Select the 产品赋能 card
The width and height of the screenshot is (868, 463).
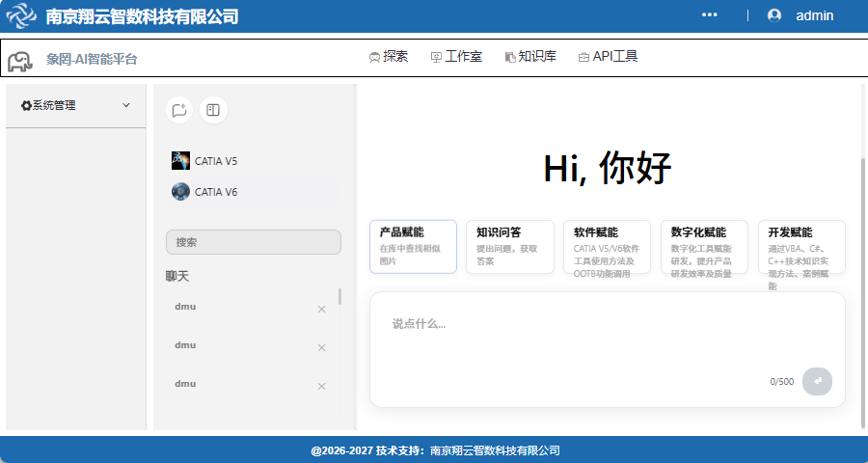point(413,247)
